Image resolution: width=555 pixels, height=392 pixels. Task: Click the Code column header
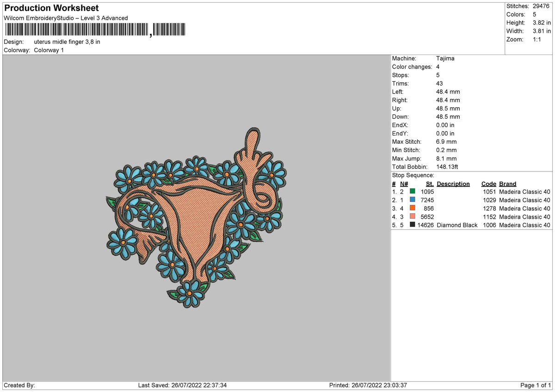pos(489,184)
